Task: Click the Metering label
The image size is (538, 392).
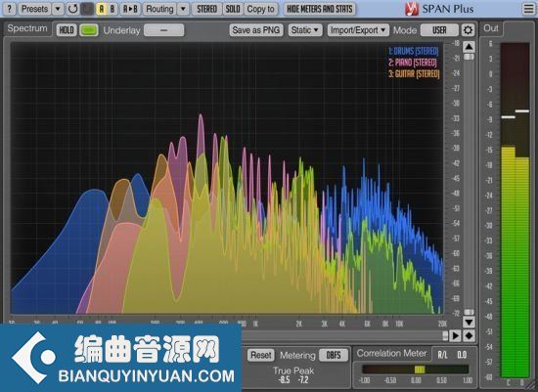Action: click(297, 355)
